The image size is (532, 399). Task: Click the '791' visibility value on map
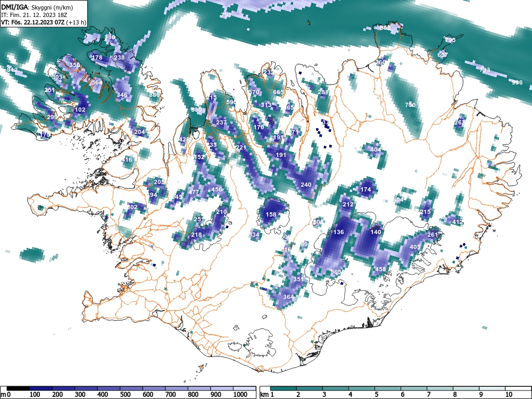(x=226, y=15)
